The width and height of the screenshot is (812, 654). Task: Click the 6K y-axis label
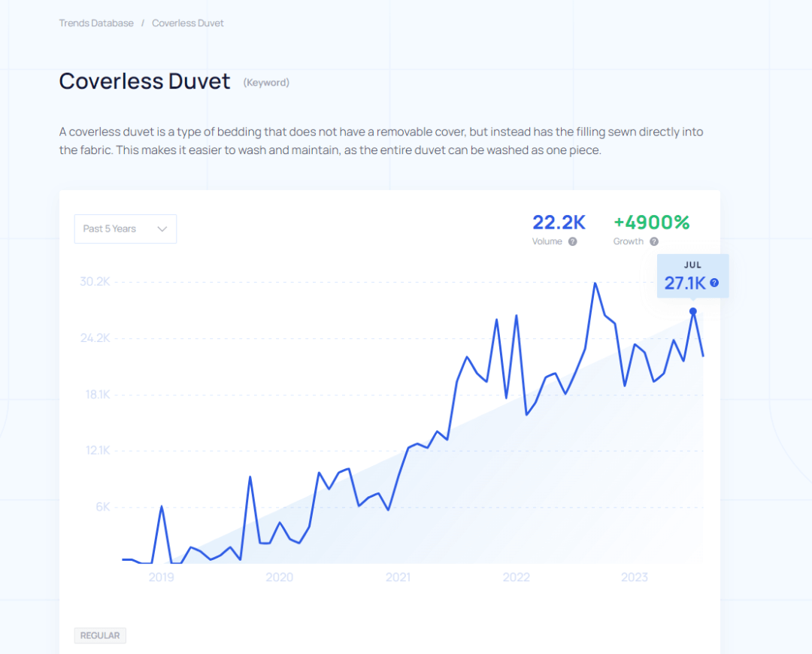(x=102, y=507)
